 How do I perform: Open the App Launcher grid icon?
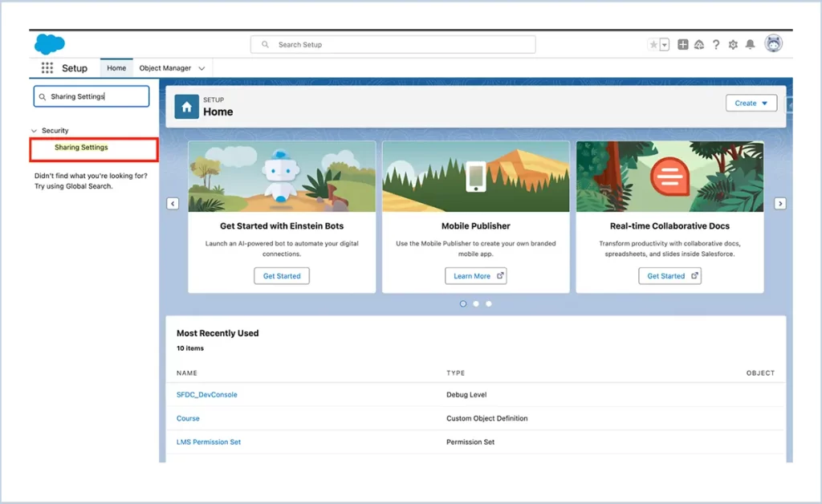[47, 68]
